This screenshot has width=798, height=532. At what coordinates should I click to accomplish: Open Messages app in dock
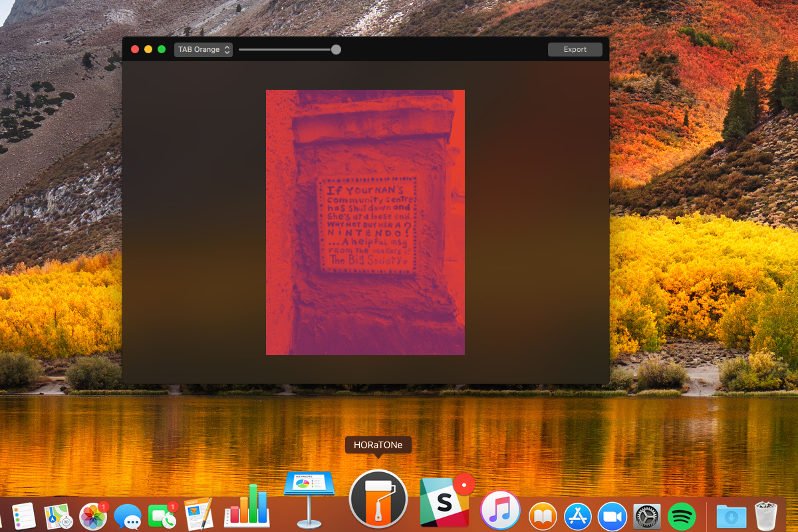[128, 517]
